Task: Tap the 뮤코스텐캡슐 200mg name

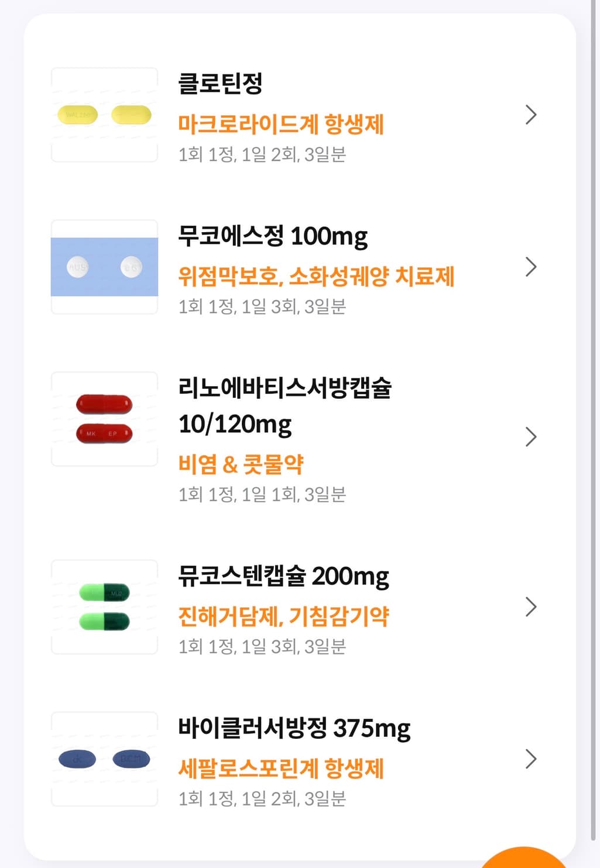Action: click(283, 576)
